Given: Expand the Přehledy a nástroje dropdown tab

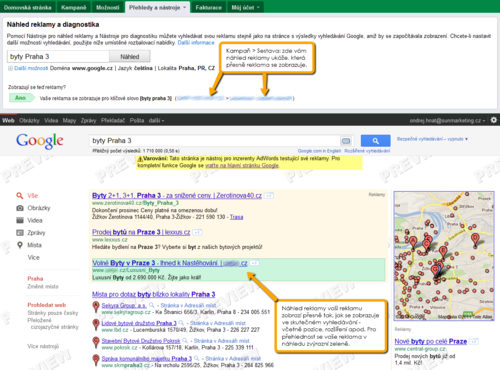Looking at the screenshot, I should coord(157,7).
